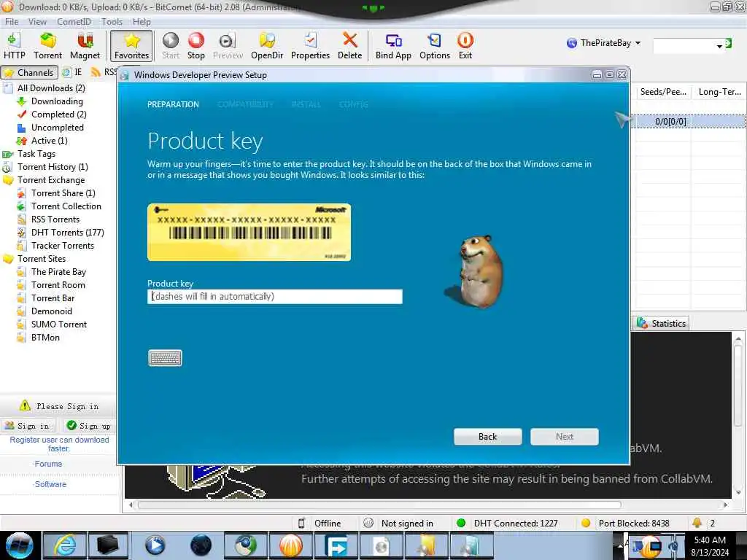The image size is (747, 560).
Task: Open the Software link
Action: click(50, 484)
